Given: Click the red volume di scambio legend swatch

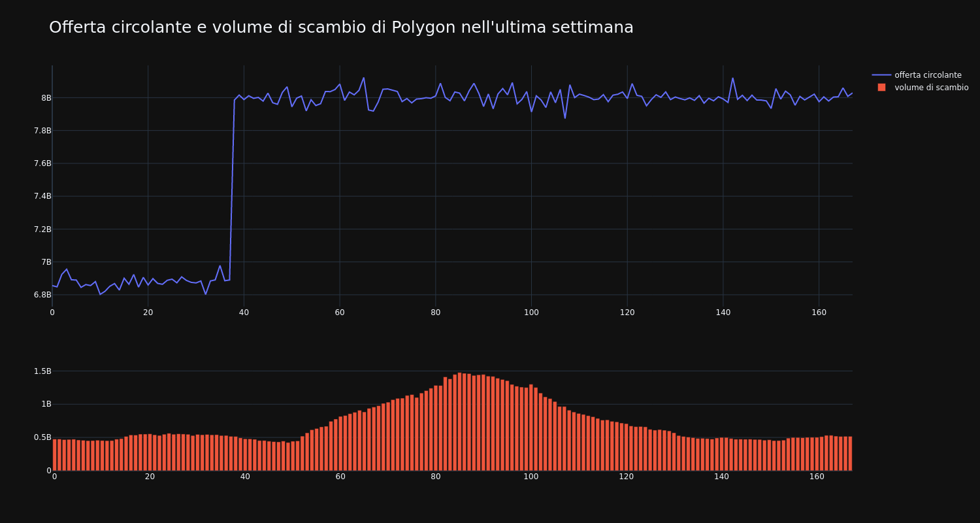Looking at the screenshot, I should [881, 88].
